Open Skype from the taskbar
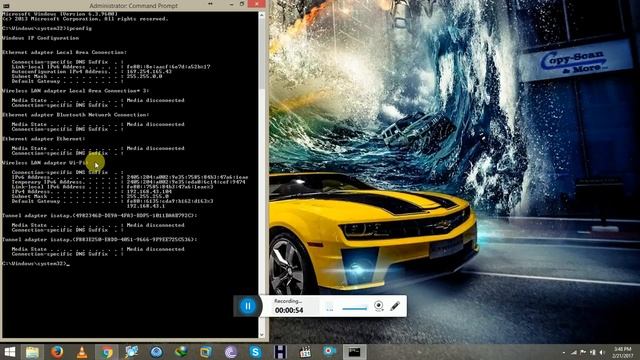This screenshot has width=640, height=360. [x=256, y=352]
